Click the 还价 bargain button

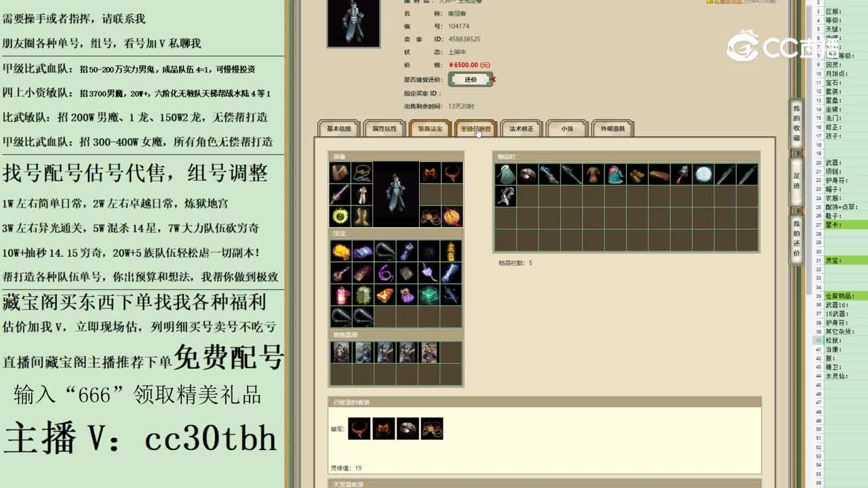(471, 79)
